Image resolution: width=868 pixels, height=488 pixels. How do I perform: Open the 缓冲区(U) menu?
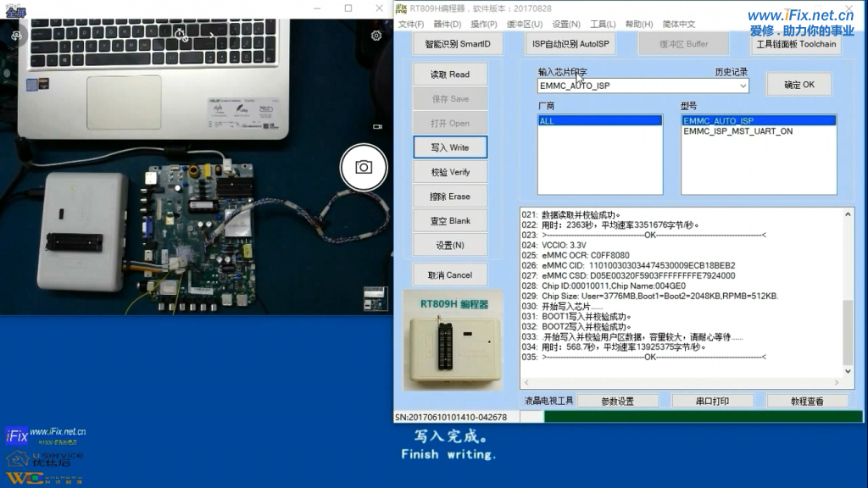click(x=525, y=24)
